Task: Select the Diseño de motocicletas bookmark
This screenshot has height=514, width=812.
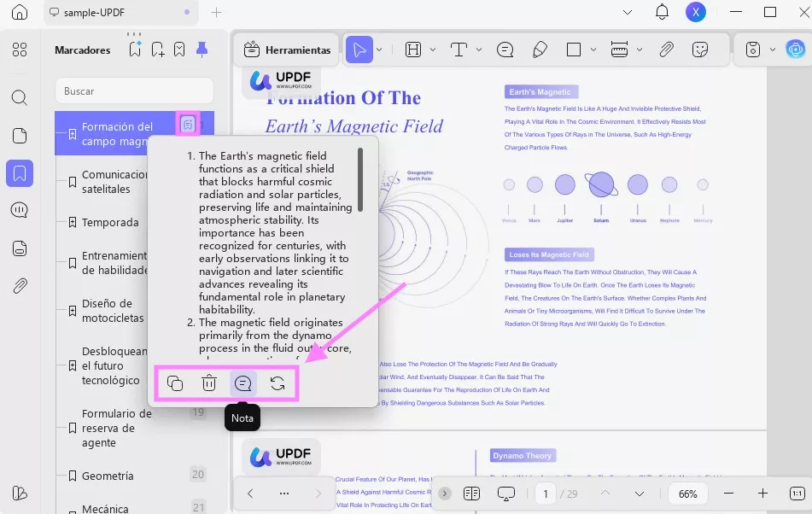Action: click(108, 311)
